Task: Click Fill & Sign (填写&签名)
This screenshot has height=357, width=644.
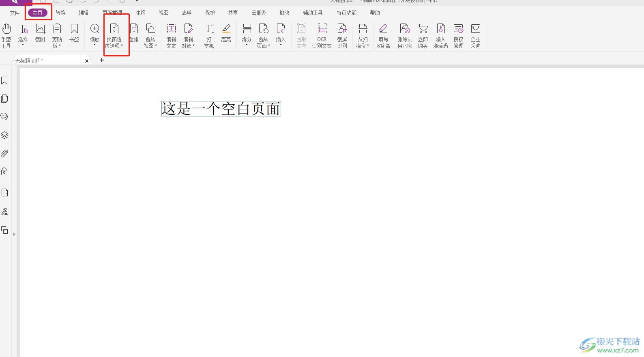Action: point(384,36)
